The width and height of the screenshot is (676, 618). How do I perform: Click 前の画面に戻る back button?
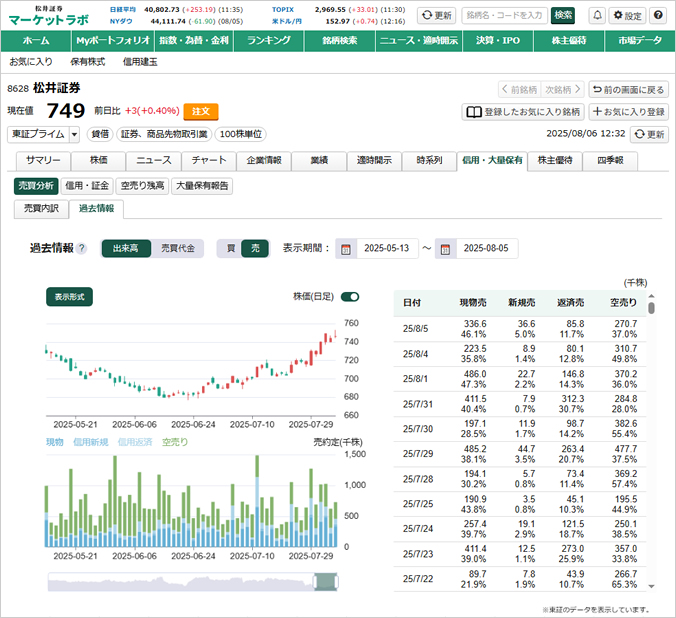[629, 89]
